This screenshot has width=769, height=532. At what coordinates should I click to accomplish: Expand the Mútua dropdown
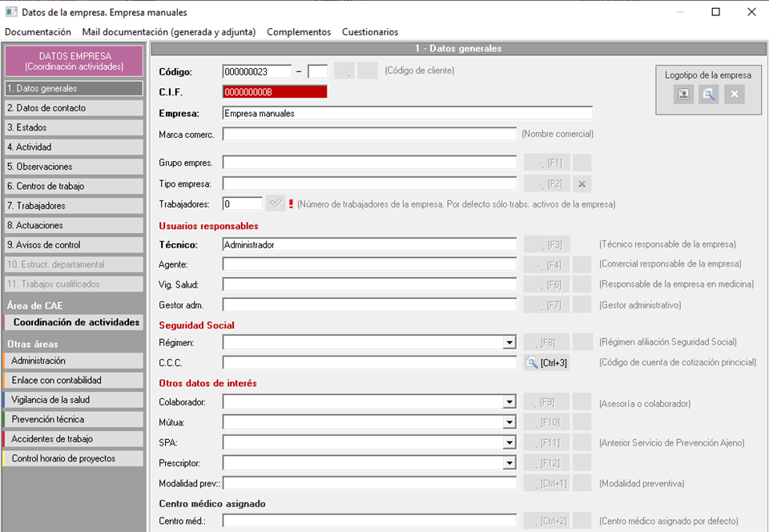click(509, 422)
